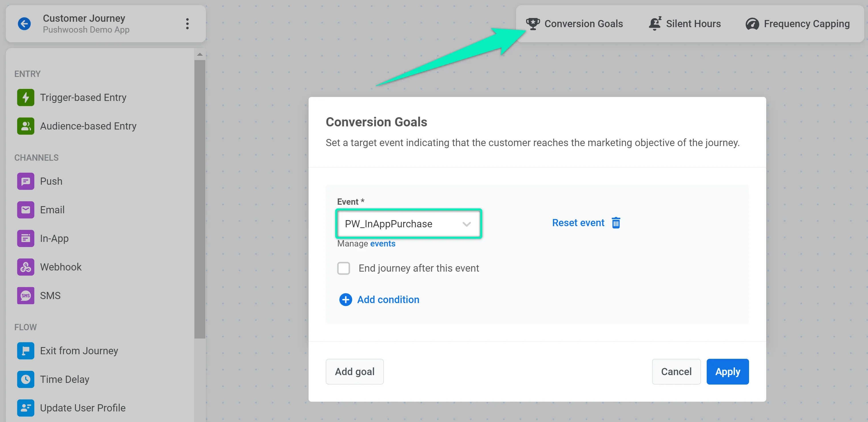This screenshot has width=868, height=422.
Task: Click the trash icon next to Reset event
Action: [x=616, y=223]
